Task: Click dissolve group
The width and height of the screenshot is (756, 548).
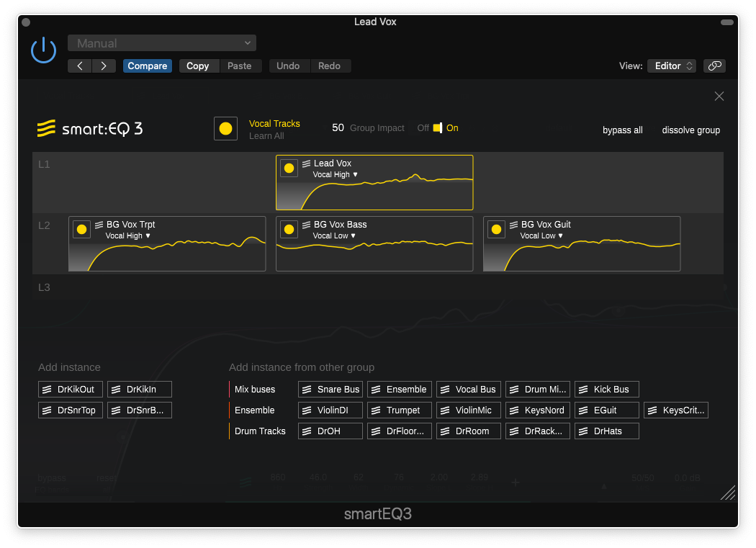Action: 690,130
